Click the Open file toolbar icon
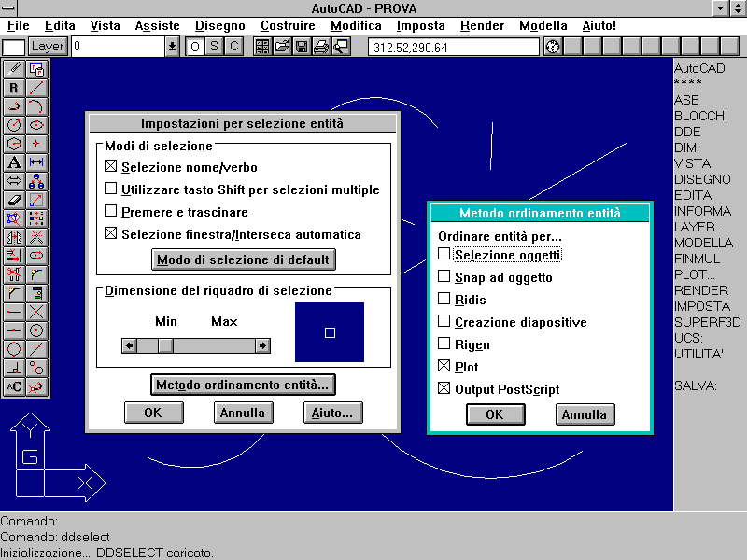The width and height of the screenshot is (747, 560). pyautogui.click(x=282, y=47)
